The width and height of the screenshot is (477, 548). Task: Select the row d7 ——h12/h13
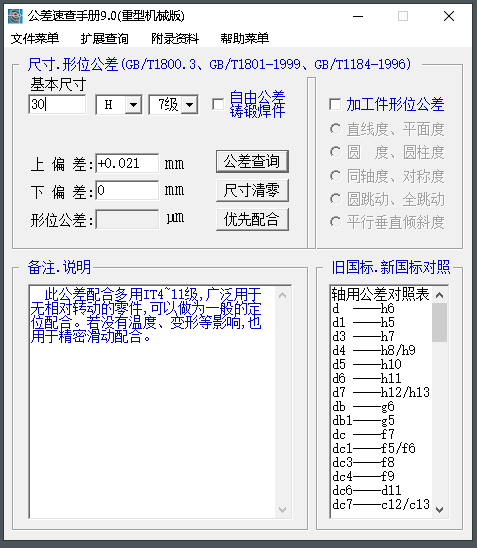[381, 392]
